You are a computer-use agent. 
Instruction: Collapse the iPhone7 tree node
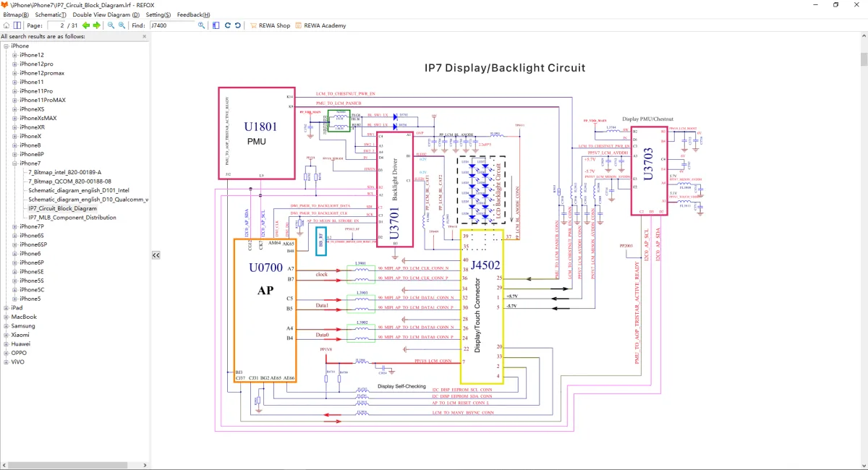[14, 163]
